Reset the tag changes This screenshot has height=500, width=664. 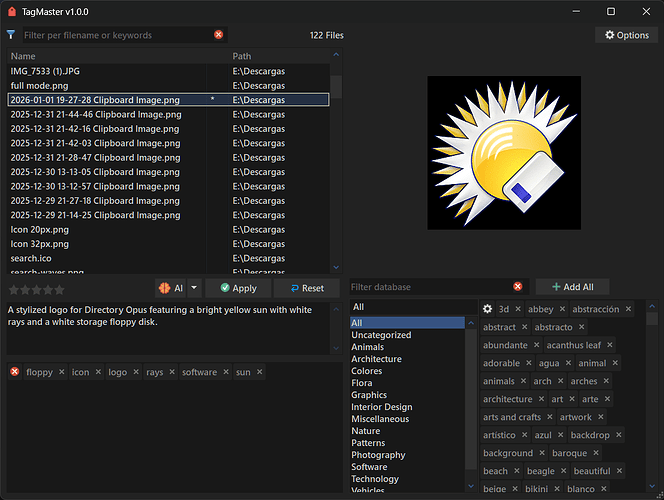(x=306, y=288)
